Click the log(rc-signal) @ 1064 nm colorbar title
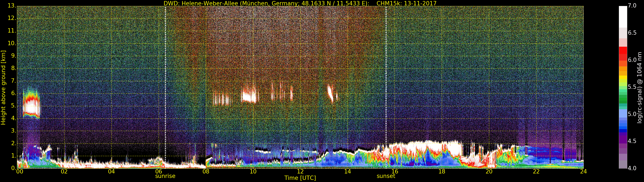 click(x=640, y=87)
